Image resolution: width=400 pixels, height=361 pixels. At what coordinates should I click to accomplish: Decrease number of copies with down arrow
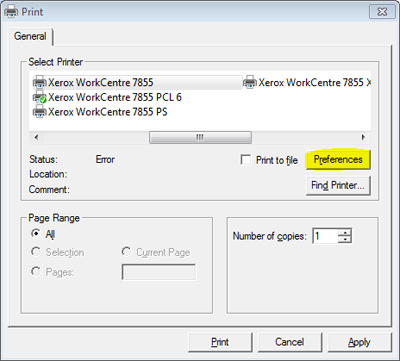point(345,239)
